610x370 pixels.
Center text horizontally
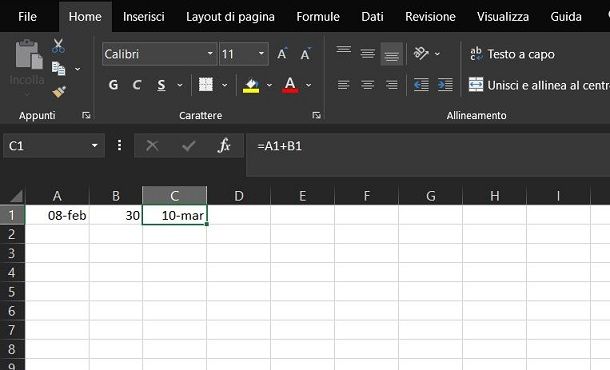click(368, 84)
